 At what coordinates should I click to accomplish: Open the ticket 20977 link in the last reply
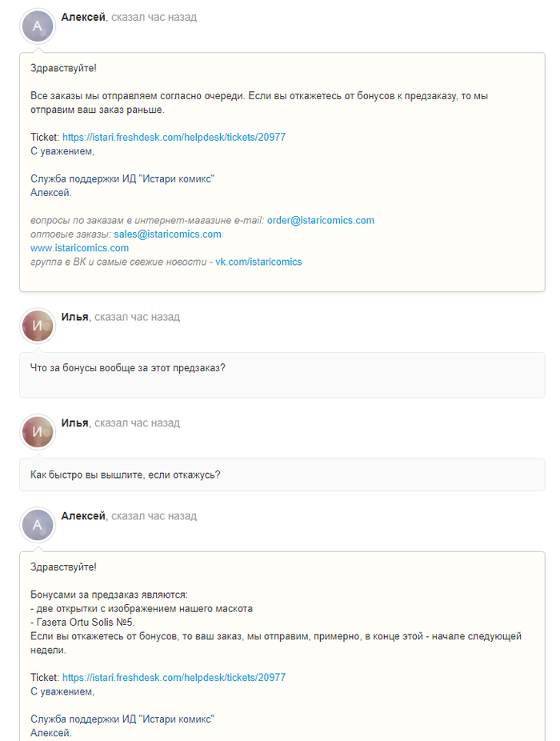coord(174,677)
